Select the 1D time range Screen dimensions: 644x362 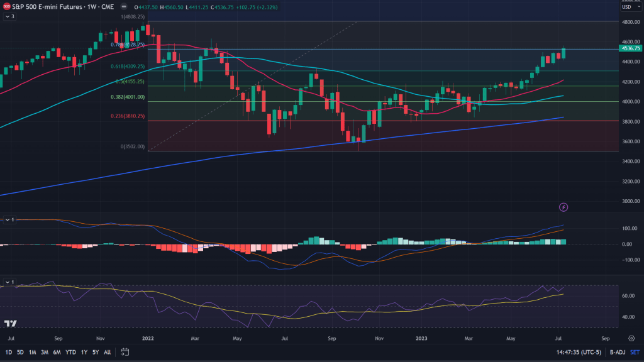[x=9, y=352]
